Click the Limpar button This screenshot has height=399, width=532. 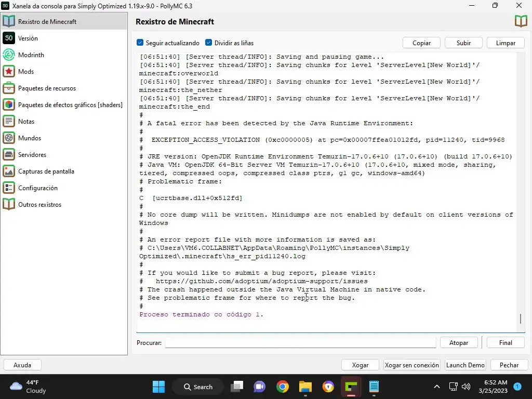[x=506, y=43]
